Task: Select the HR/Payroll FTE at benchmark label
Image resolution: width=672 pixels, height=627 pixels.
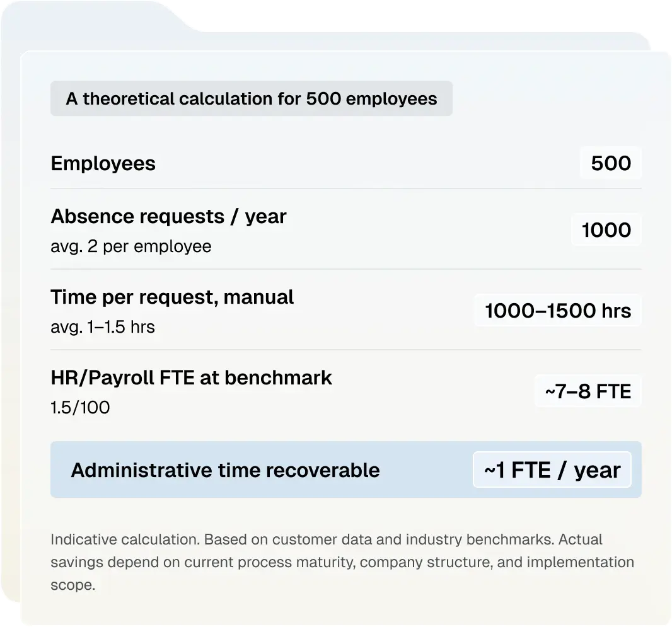Action: (191, 377)
